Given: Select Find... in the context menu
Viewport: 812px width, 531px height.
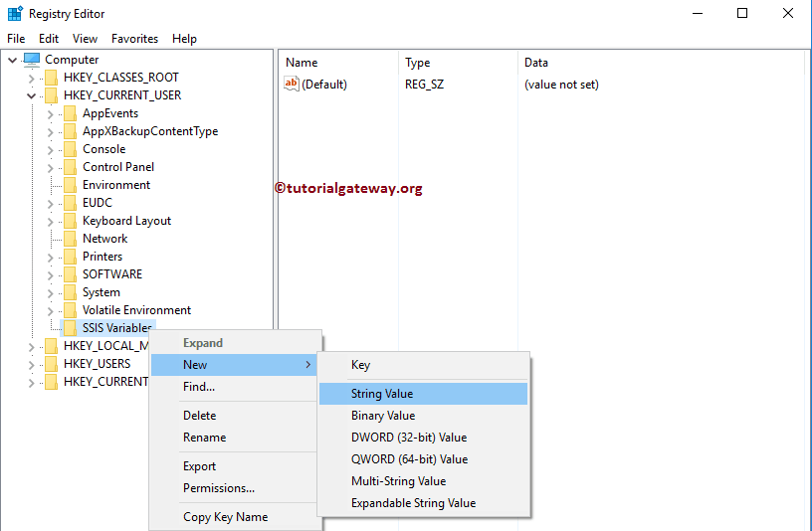Looking at the screenshot, I should pyautogui.click(x=234, y=387).
